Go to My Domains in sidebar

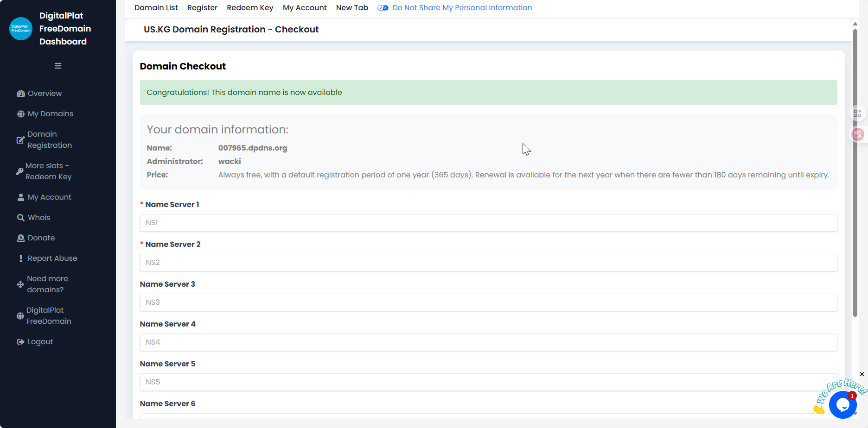click(50, 114)
